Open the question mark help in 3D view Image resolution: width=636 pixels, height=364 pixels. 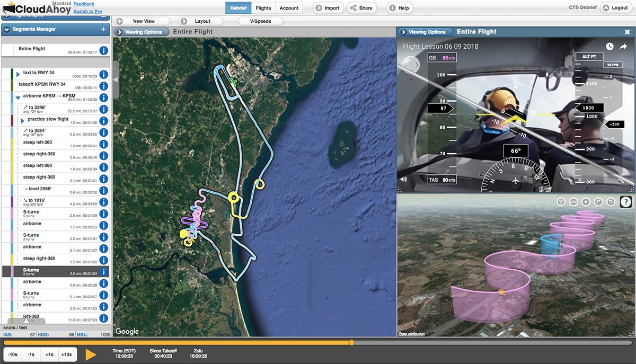point(625,201)
